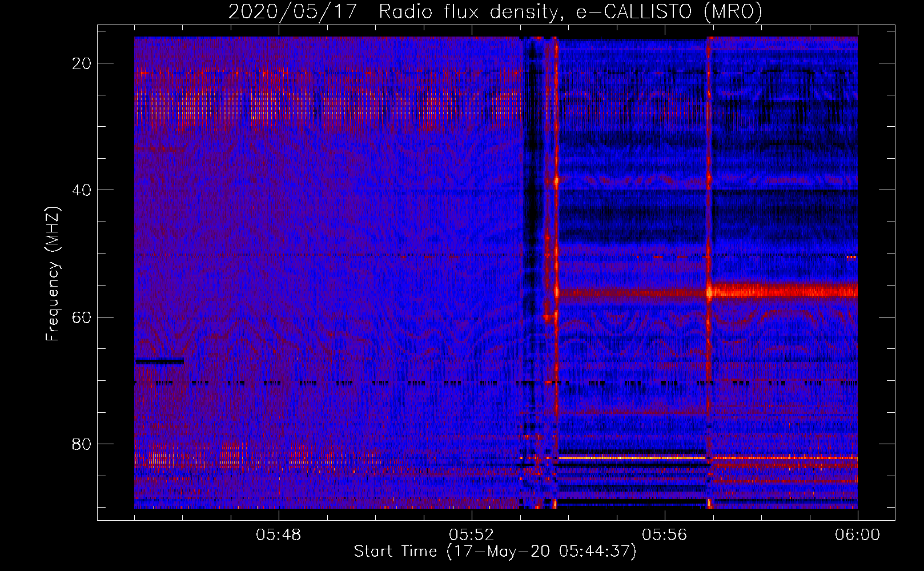Click the frequency tick label 40
Viewport: 924px width, 571px height.
coord(82,190)
